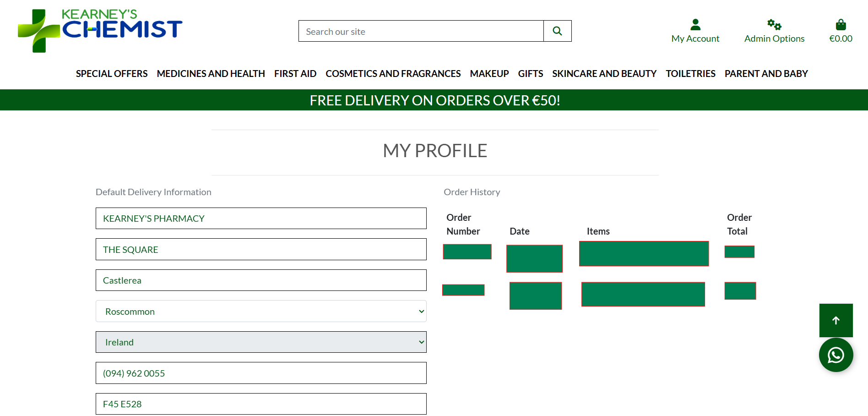Open Medicines and Health menu
This screenshot has height=416, width=868.
[211, 74]
